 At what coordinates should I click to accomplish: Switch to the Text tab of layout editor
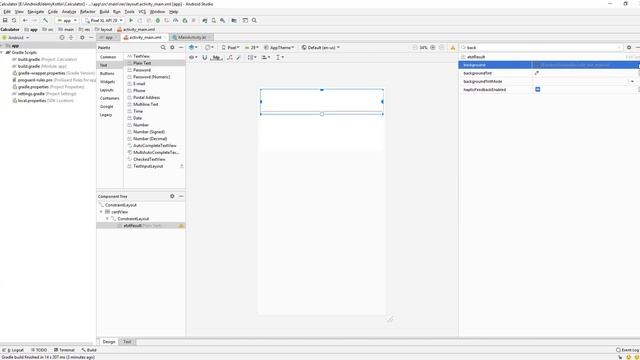click(127, 342)
